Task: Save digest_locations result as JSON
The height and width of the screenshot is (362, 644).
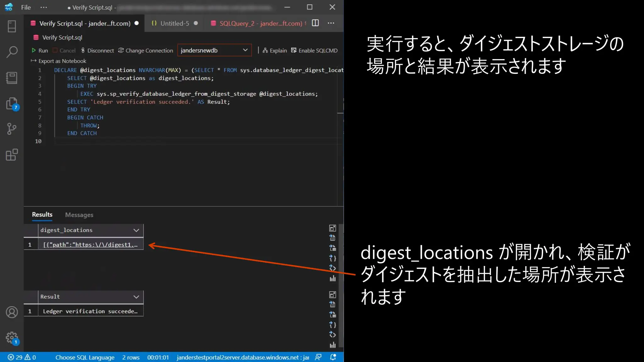Action: pyautogui.click(x=332, y=258)
